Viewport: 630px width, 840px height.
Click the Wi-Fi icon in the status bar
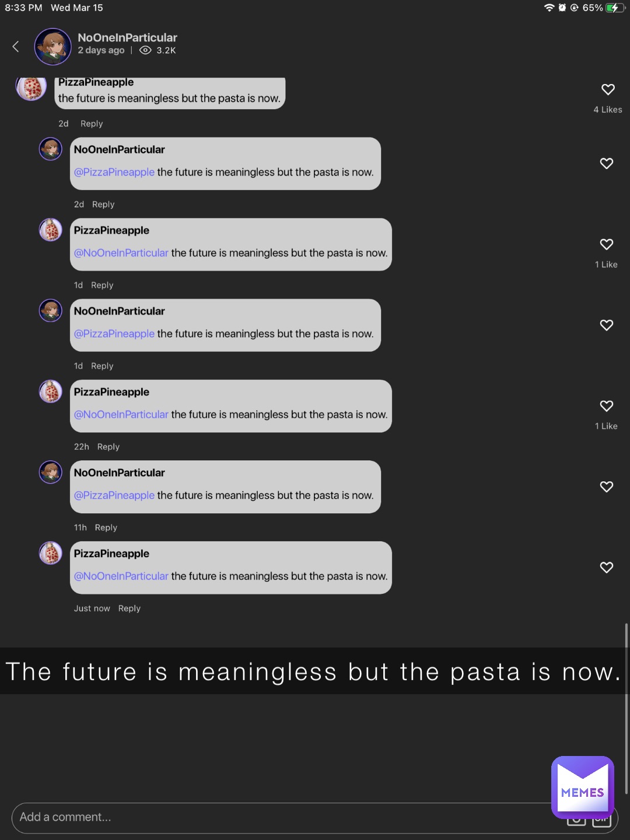click(x=549, y=8)
